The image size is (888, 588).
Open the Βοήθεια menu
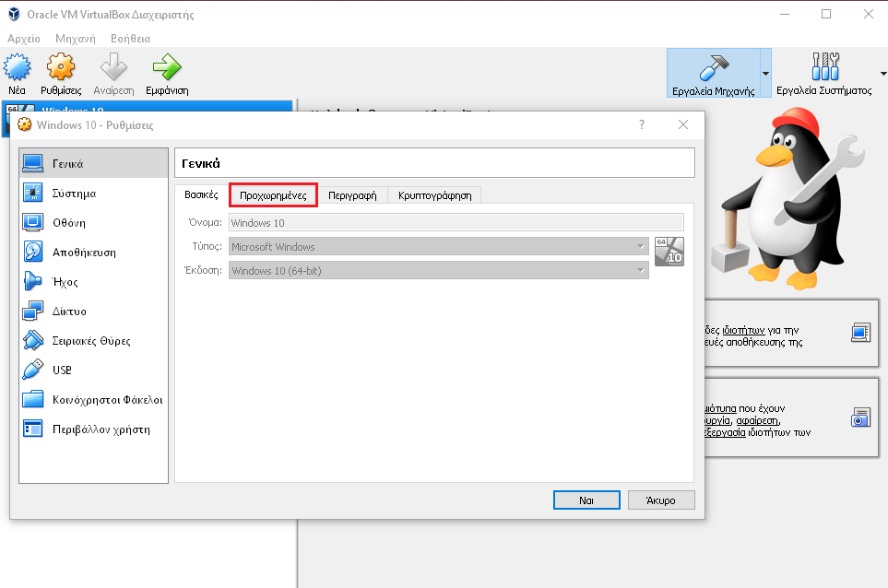pos(130,39)
